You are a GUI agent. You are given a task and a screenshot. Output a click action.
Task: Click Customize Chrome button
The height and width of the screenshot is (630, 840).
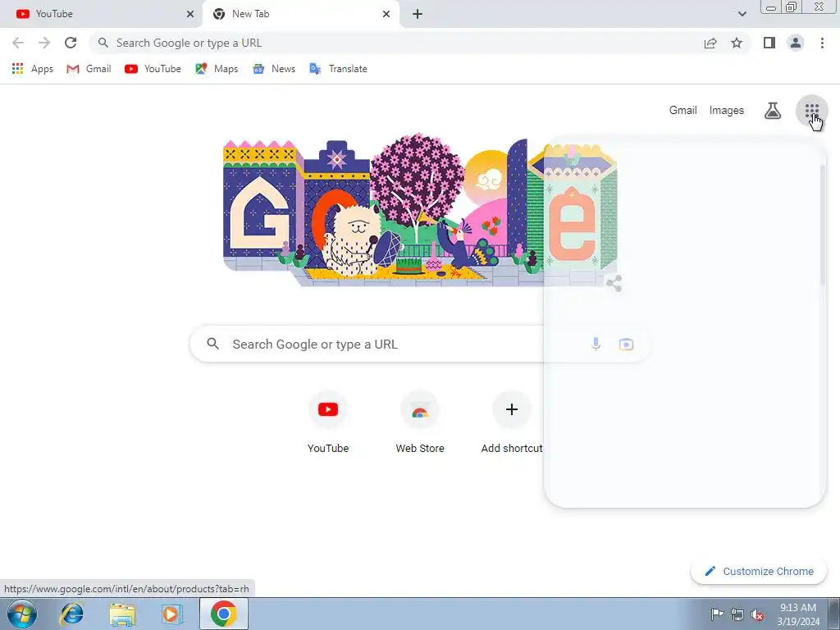tap(759, 571)
